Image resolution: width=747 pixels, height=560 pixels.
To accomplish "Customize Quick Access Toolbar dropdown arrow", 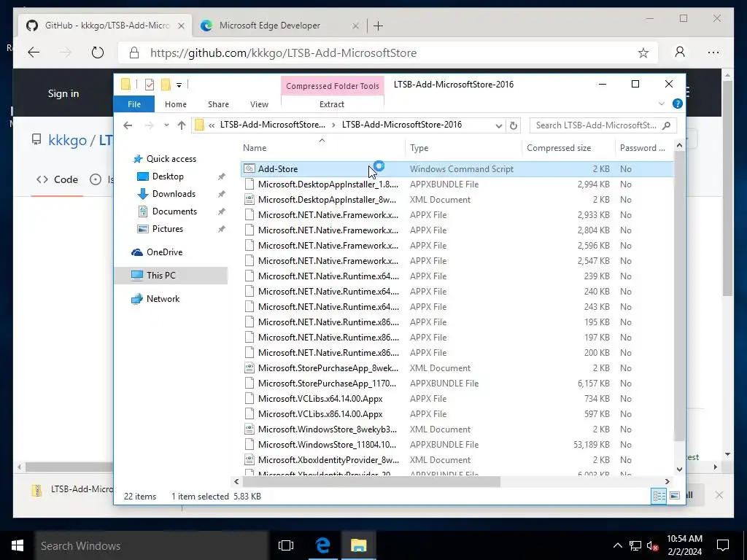I will (x=179, y=85).
